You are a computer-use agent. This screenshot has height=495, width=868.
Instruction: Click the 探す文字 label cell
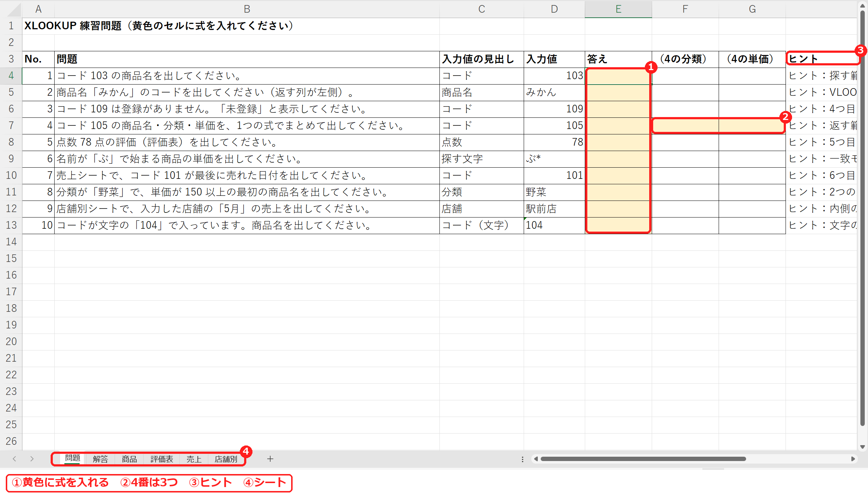pyautogui.click(x=482, y=159)
